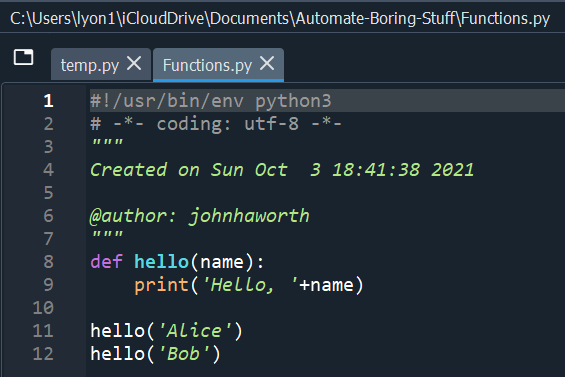This screenshot has height=377, width=565.
Task: Click line number 12 in gutter
Action: (43, 354)
